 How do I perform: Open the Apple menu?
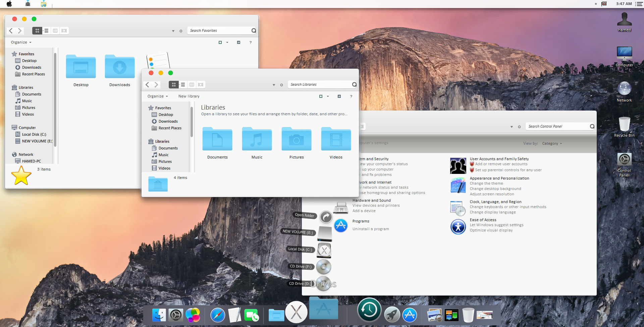[9, 4]
